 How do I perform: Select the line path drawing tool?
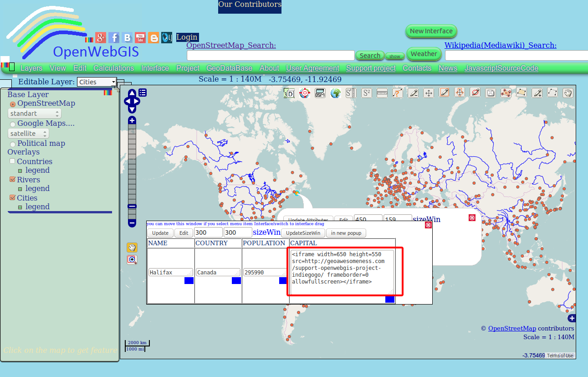point(552,93)
